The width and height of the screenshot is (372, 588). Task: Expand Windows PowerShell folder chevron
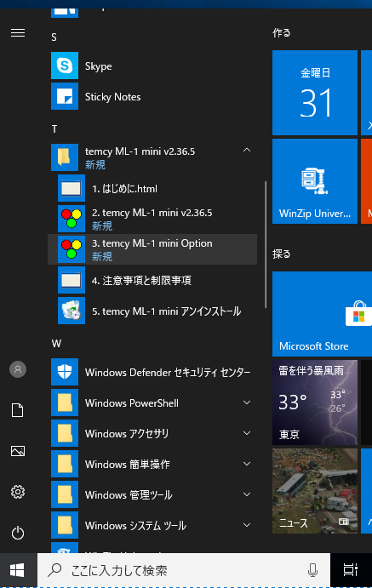coord(247,402)
